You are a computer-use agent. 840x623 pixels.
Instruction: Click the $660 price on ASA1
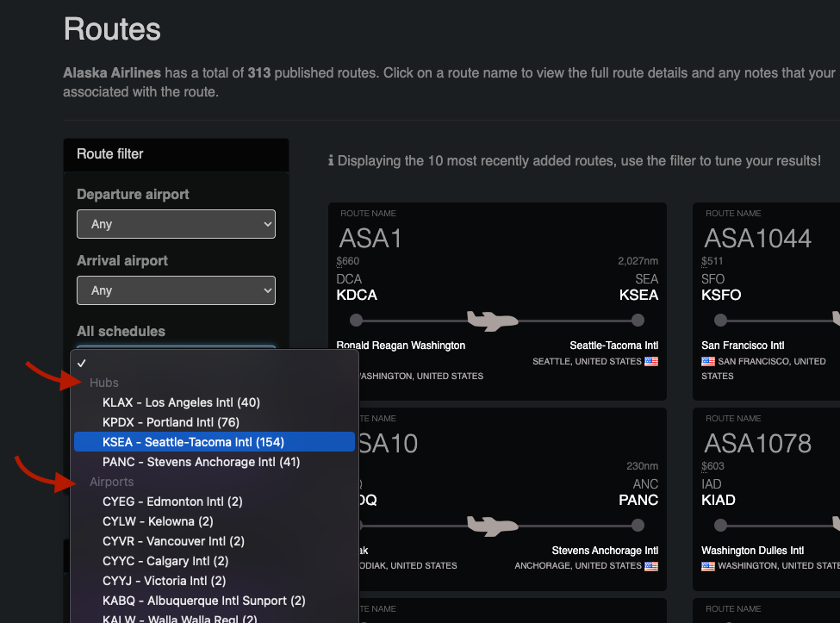coord(348,261)
